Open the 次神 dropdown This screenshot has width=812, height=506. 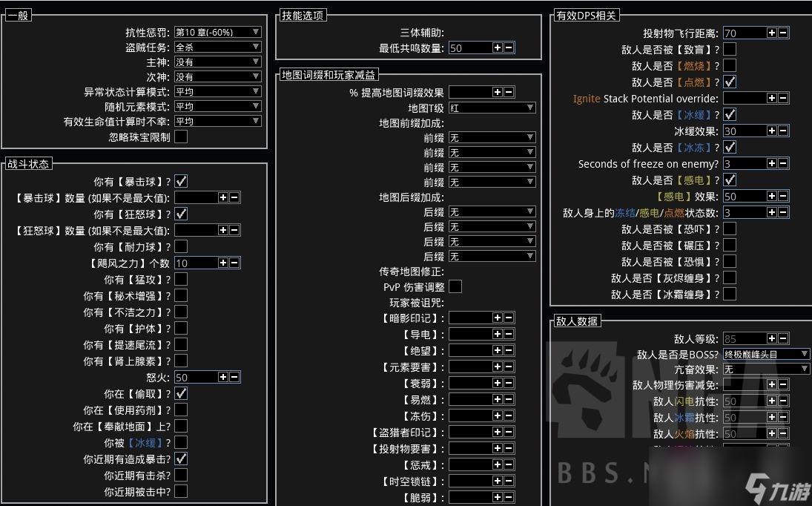click(x=217, y=76)
